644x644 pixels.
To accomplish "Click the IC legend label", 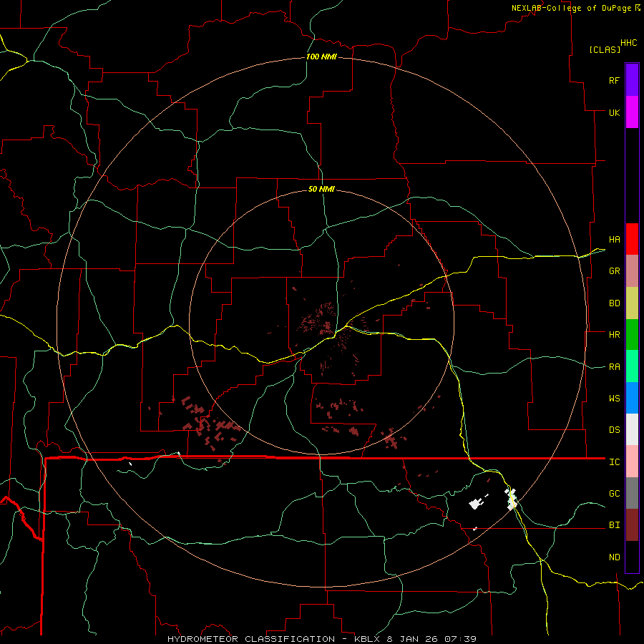I will coord(614,462).
